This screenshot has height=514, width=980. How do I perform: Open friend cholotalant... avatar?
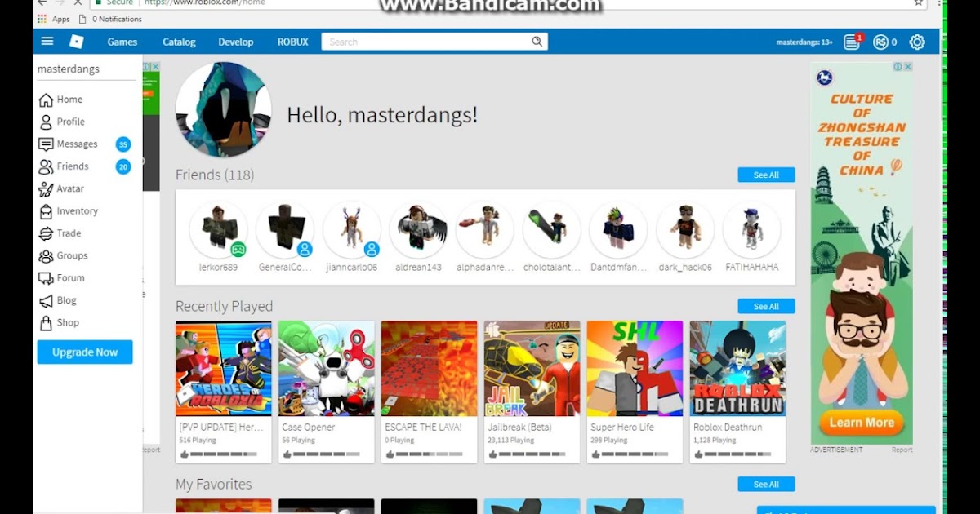click(x=552, y=230)
